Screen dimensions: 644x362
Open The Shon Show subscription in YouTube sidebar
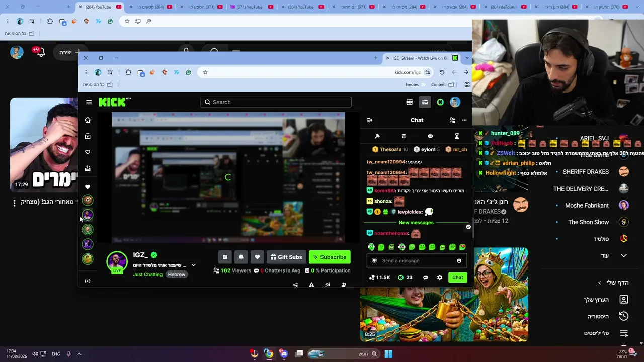593,222
